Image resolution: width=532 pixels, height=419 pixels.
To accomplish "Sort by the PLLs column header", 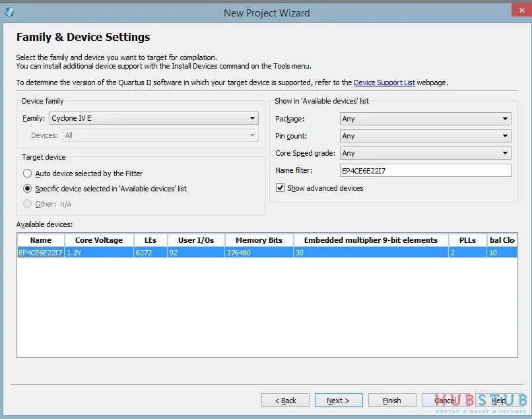I will [467, 240].
